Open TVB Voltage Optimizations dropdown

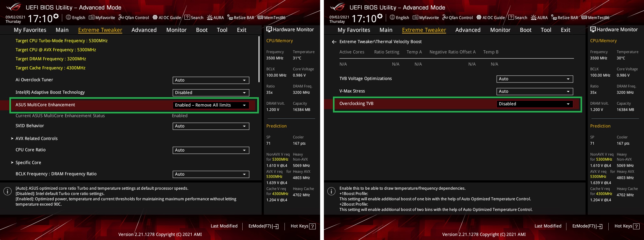(535, 79)
